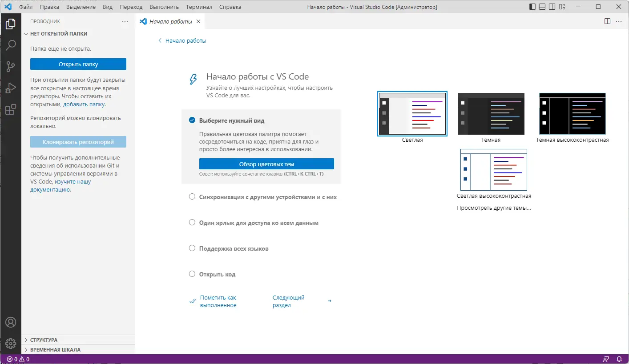This screenshot has width=629, height=364.
Task: Open the Explorer view in activity bar
Action: tap(11, 24)
